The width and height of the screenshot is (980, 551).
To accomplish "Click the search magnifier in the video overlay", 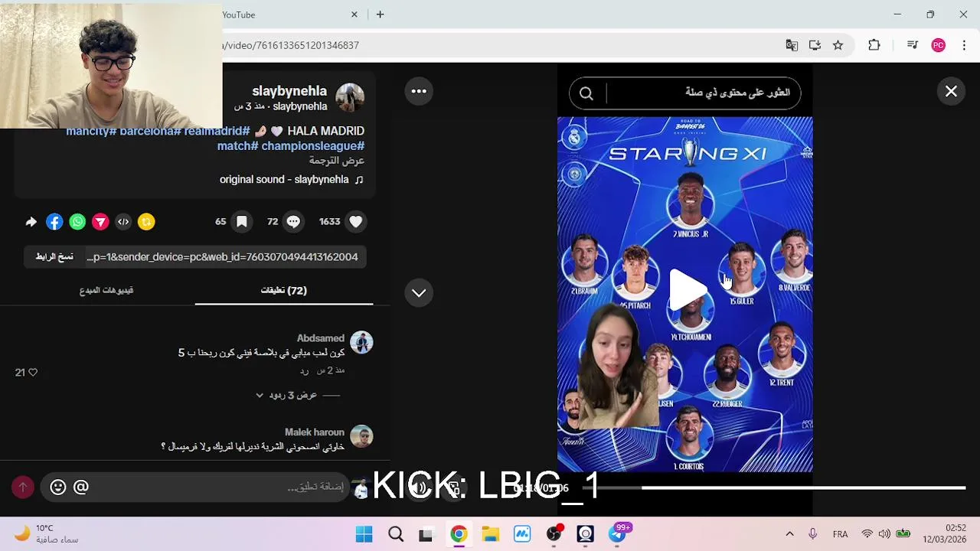I will click(x=586, y=93).
